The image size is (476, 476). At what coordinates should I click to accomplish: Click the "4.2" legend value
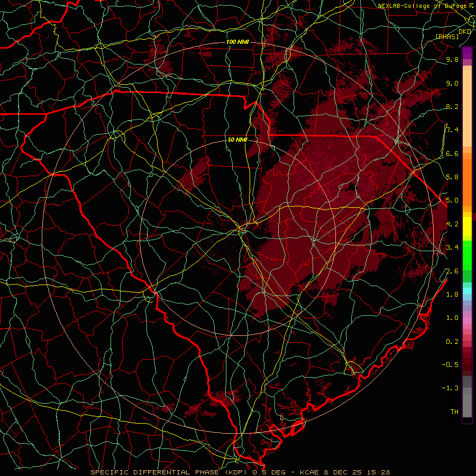(x=452, y=224)
